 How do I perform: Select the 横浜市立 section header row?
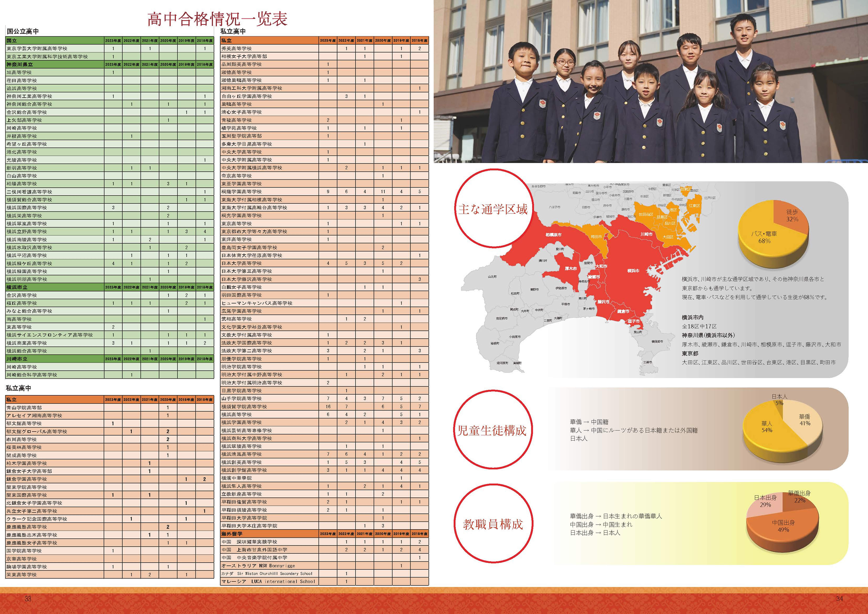point(110,287)
